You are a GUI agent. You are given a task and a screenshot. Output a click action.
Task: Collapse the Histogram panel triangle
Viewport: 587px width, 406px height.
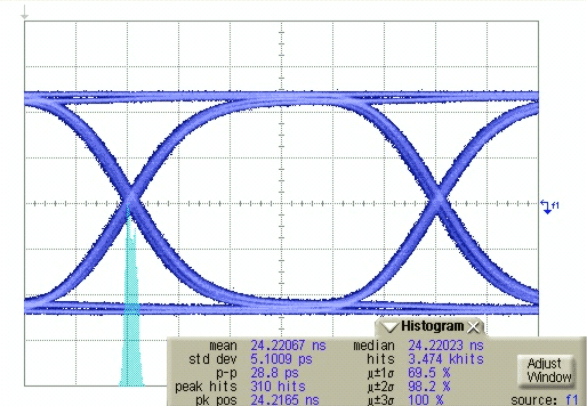[x=390, y=327]
